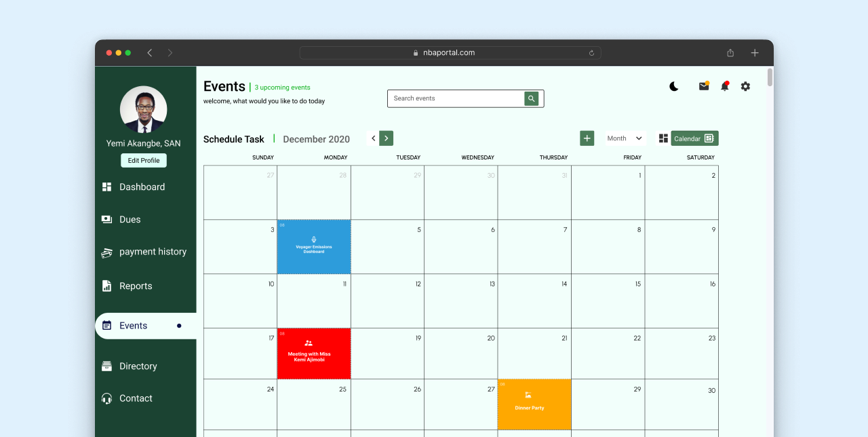868x437 pixels.
Task: Switch to the Calendar view
Action: click(694, 138)
